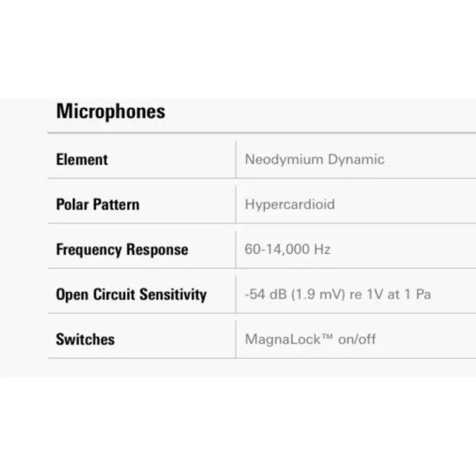This screenshot has height=476, width=476.
Task: Select the Frequency Response label
Action: click(x=122, y=250)
